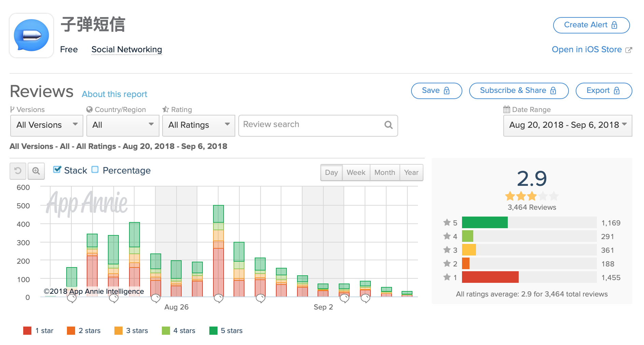Click the 5-star green rating bar
The height and width of the screenshot is (345, 644).
coord(485,222)
